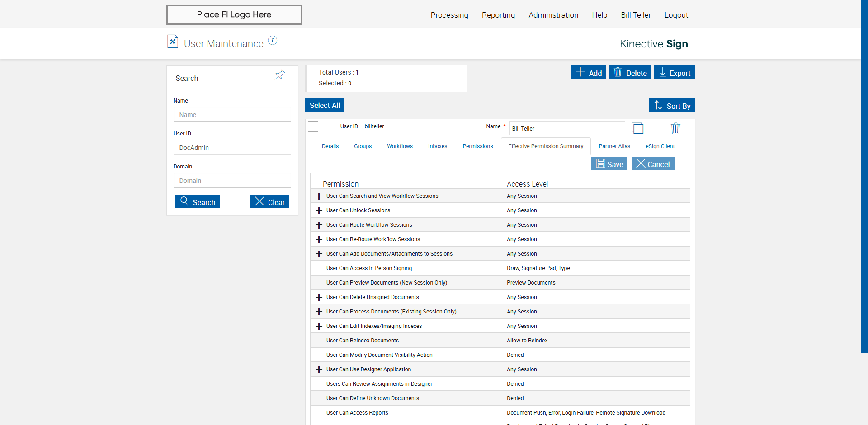Tick the checkbox for user billteller
This screenshot has width=868, height=425.
[313, 127]
